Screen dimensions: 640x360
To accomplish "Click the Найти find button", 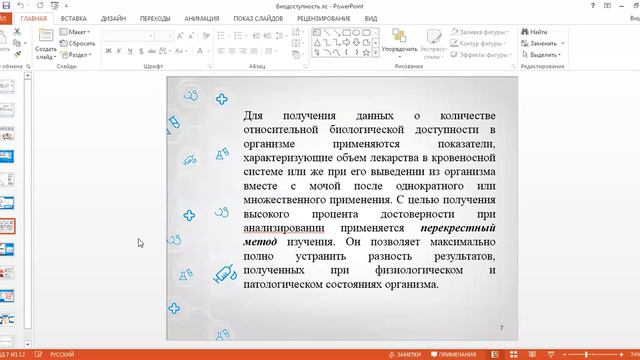I will point(534,32).
